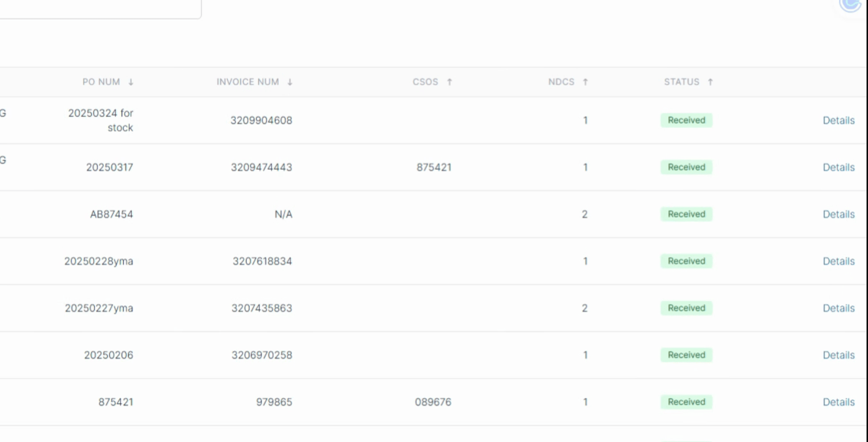Open Details for invoice 3209474443

tap(839, 167)
